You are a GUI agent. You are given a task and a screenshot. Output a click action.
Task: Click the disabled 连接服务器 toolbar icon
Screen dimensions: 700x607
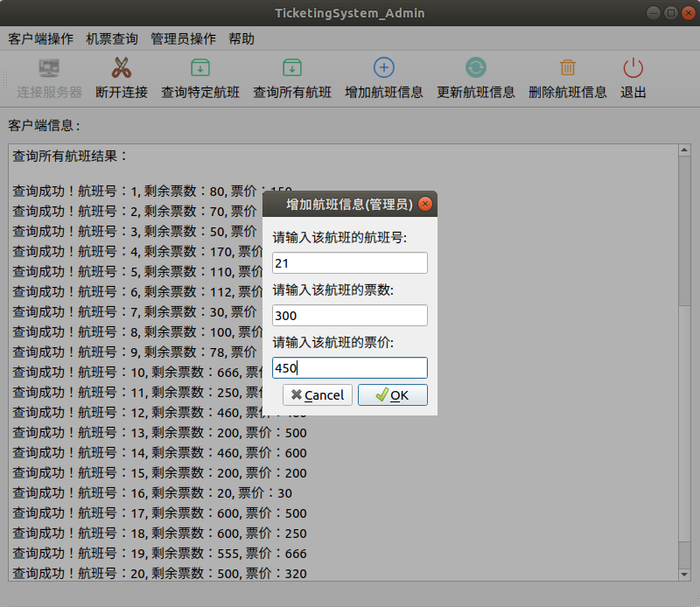click(x=49, y=68)
